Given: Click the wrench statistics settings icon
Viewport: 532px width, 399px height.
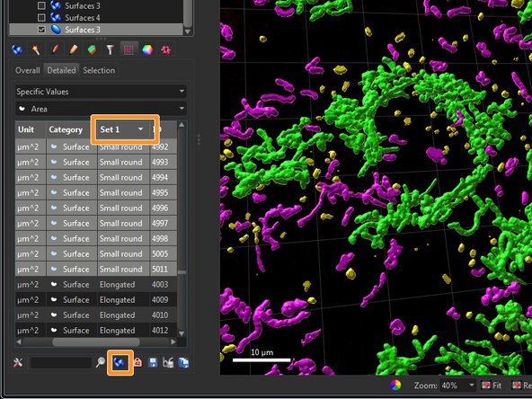Looking at the screenshot, I should coord(18,363).
